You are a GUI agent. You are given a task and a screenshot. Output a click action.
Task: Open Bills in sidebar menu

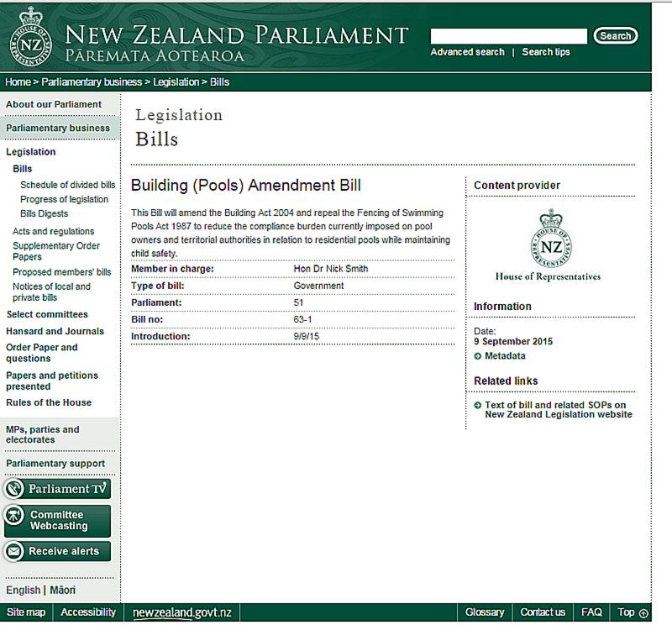(x=23, y=169)
